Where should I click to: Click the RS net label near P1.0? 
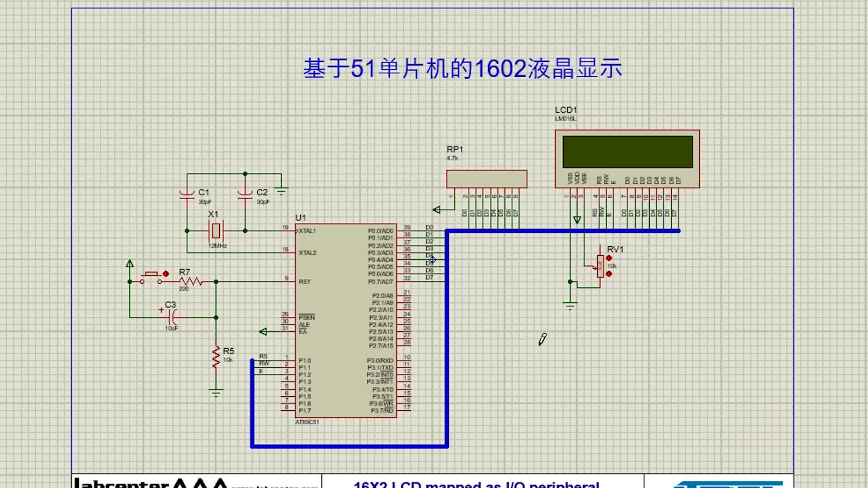263,357
